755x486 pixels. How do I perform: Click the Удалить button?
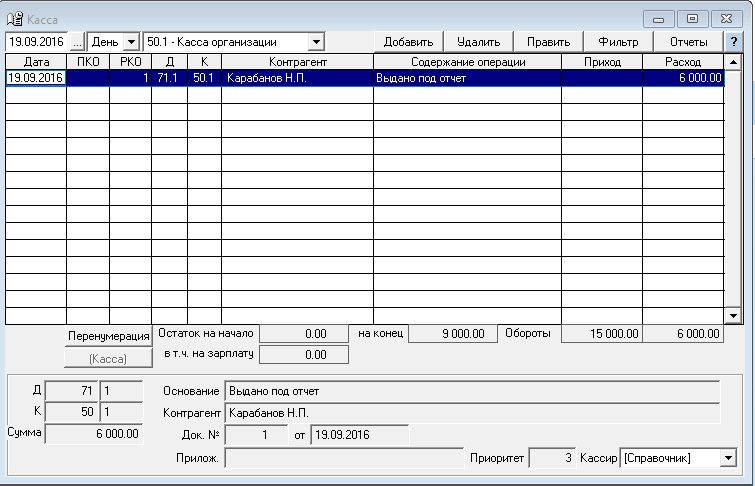click(478, 42)
